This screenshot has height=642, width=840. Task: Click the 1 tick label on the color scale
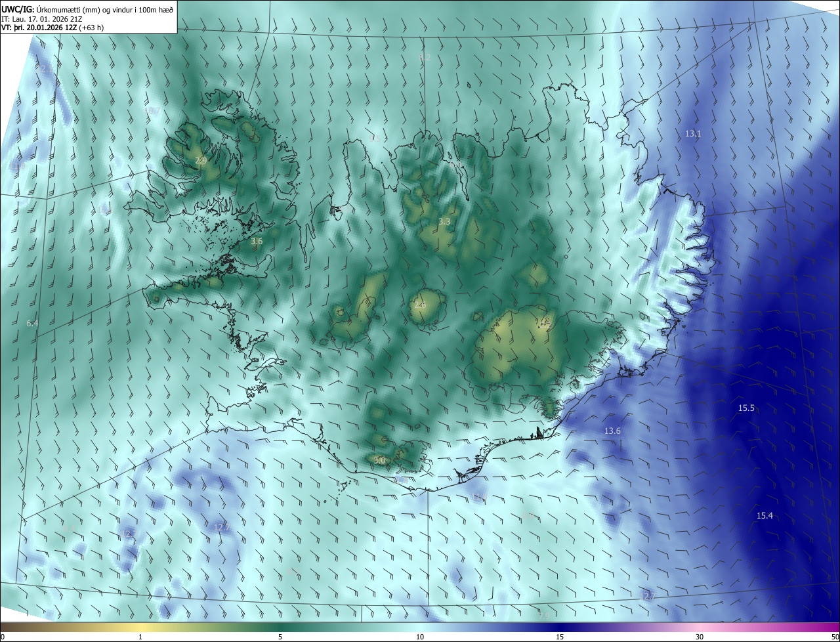(x=140, y=637)
